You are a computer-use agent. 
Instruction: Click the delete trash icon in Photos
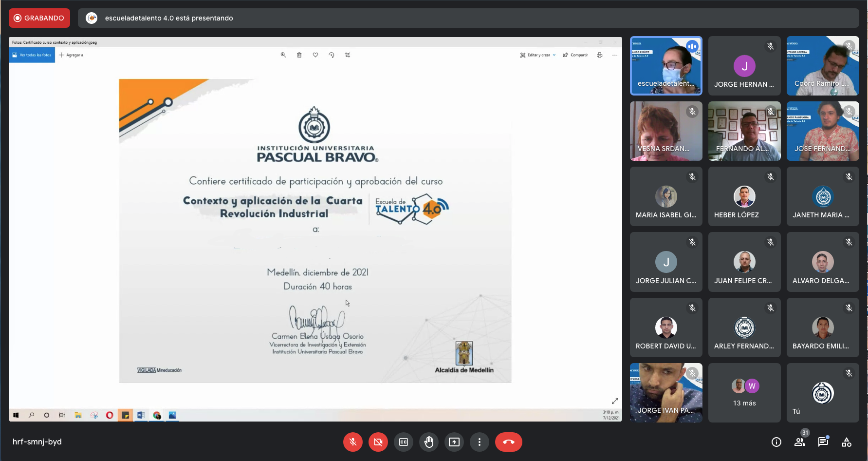click(x=299, y=55)
